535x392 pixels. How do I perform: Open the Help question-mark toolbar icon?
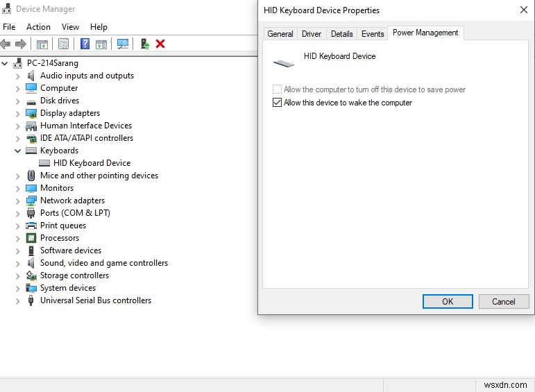[85, 44]
